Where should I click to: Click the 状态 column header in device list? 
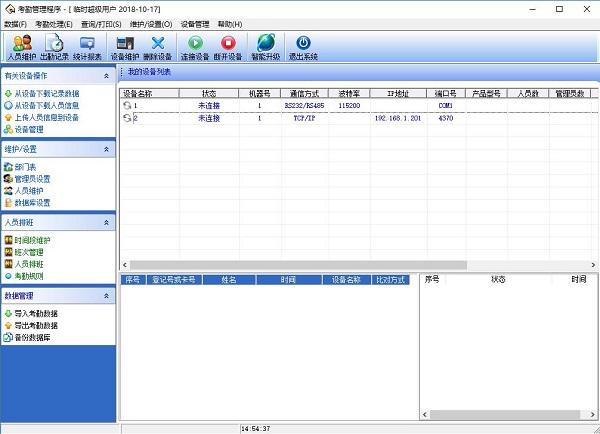pos(208,93)
